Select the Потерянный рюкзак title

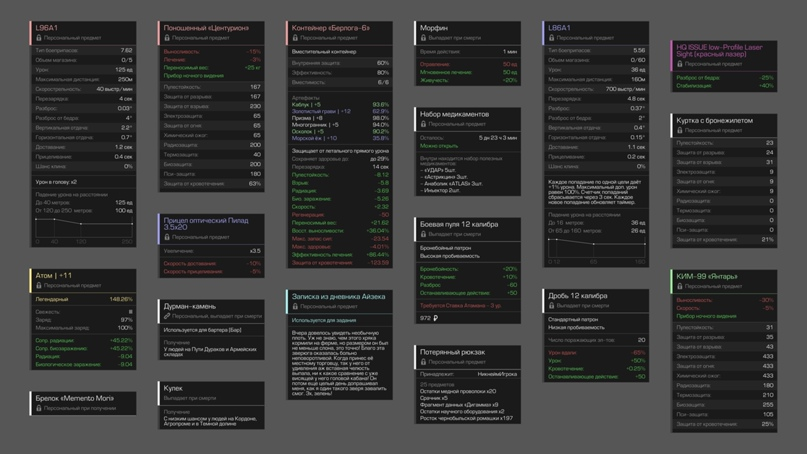click(x=452, y=352)
